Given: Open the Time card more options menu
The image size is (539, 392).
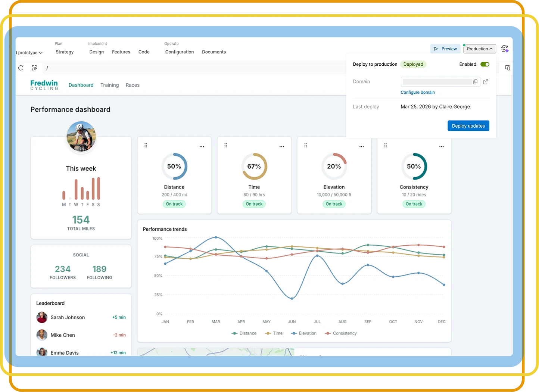Looking at the screenshot, I should pos(282,147).
